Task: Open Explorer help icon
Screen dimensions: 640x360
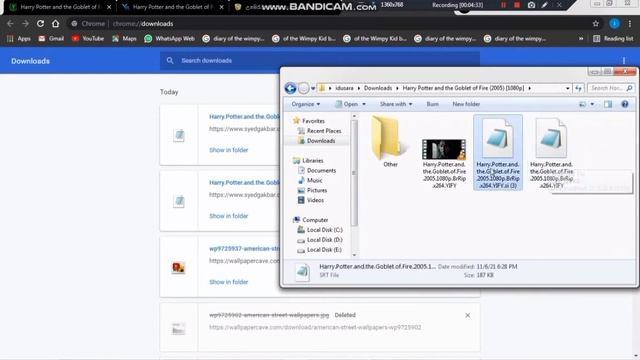Action: 625,104
